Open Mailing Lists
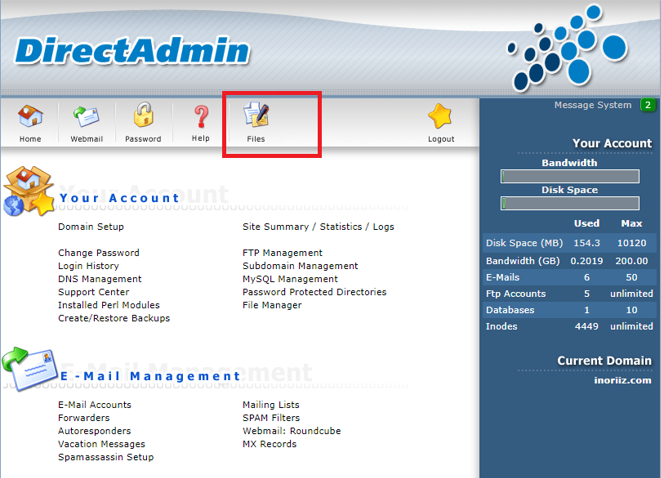Image resolution: width=661 pixels, height=478 pixels. pos(271,405)
